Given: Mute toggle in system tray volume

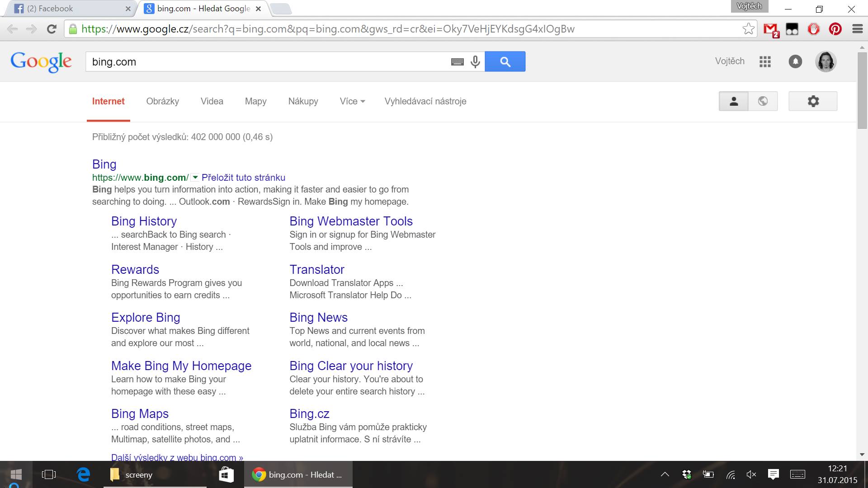Looking at the screenshot, I should [751, 474].
